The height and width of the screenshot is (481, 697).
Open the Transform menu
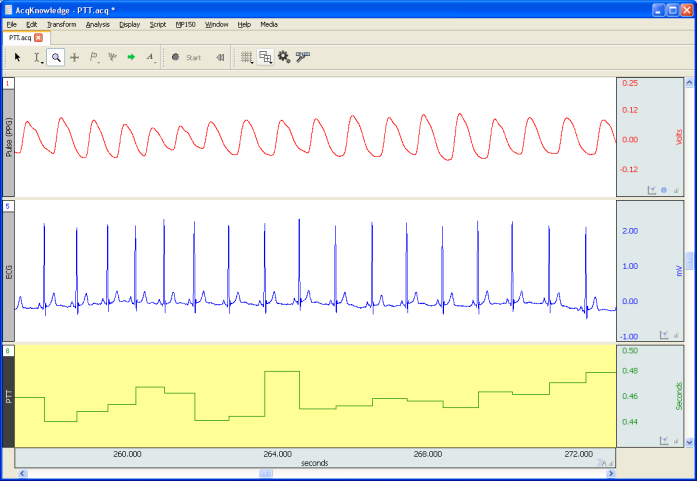coord(61,23)
